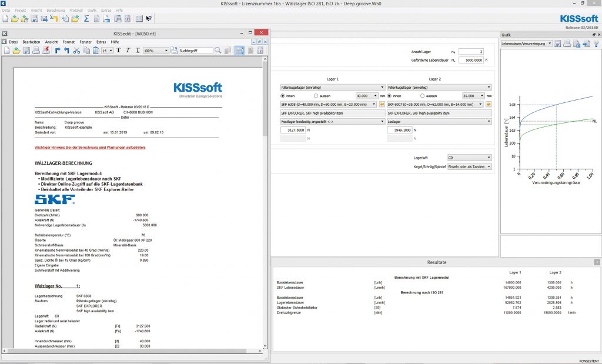Click the Sigma calculate icon in main toolbar
Viewport: 602px width, 364px height.
(86, 18)
